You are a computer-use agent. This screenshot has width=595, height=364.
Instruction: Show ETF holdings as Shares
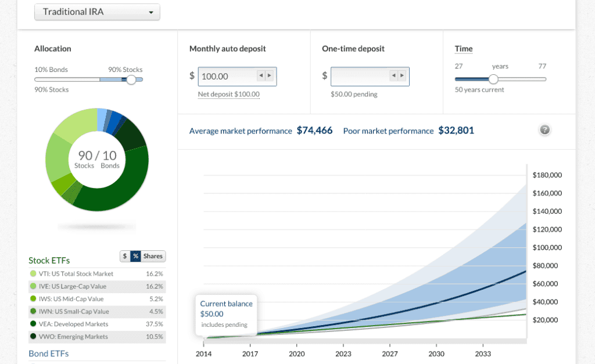click(x=153, y=256)
